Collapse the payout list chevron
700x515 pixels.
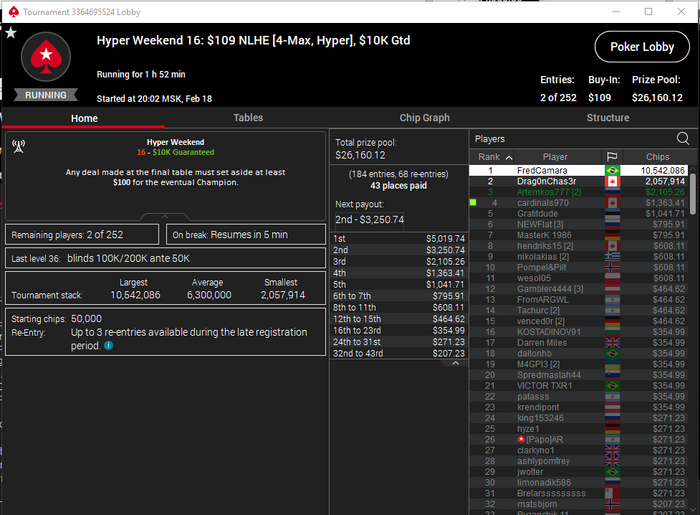click(x=455, y=363)
